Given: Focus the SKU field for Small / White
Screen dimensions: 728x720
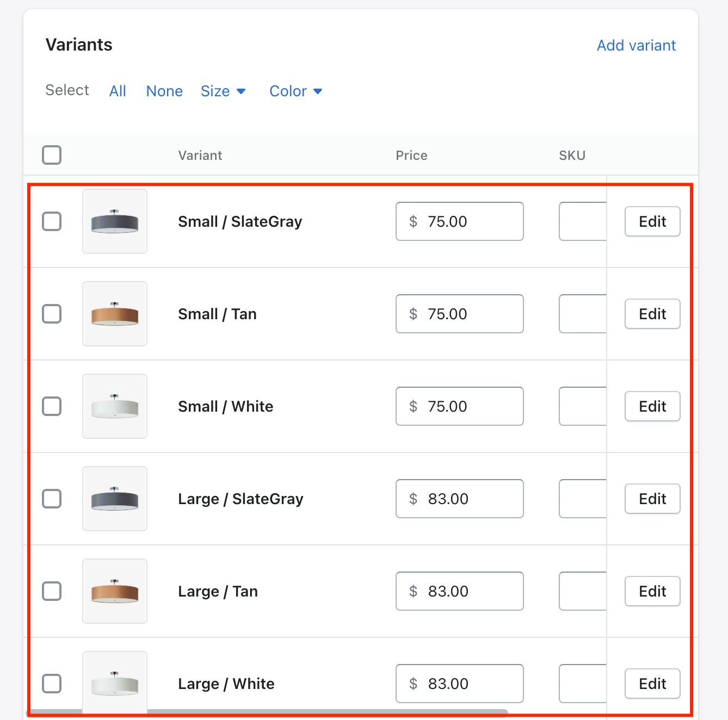Looking at the screenshot, I should click(583, 406).
